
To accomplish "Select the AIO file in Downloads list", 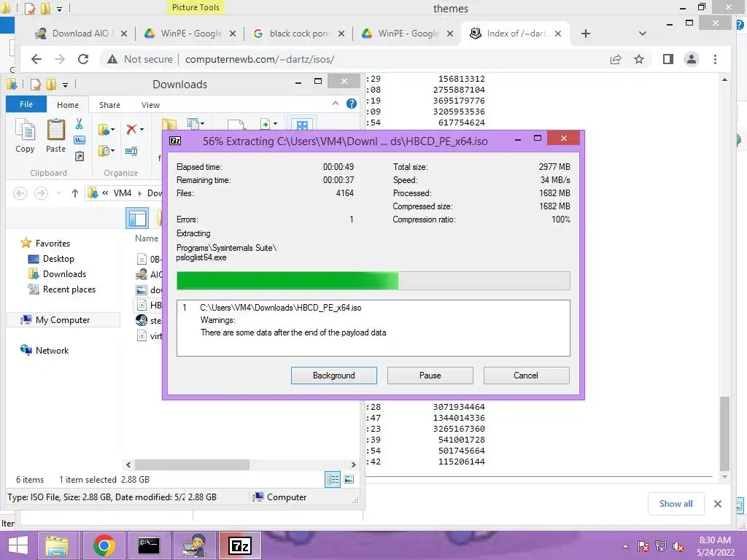I will 149,274.
